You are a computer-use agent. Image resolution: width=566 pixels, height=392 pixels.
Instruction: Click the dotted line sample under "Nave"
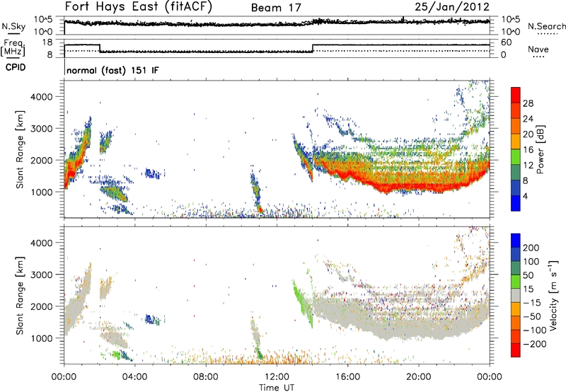point(538,57)
